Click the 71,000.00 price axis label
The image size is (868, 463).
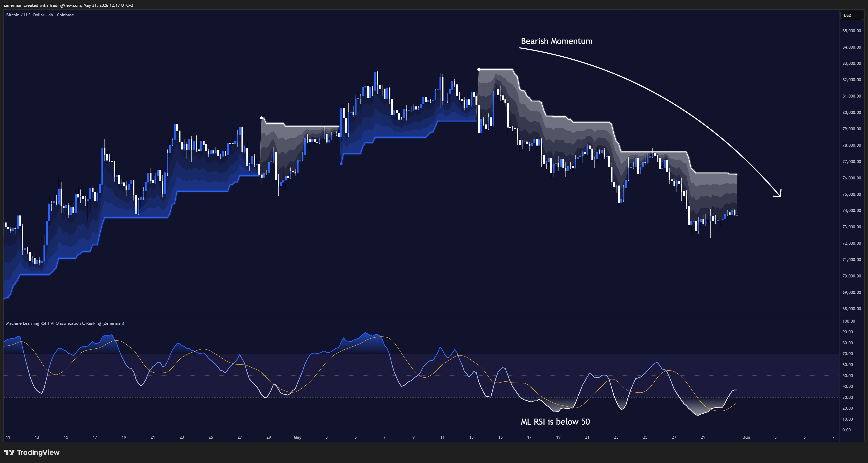pyautogui.click(x=851, y=260)
